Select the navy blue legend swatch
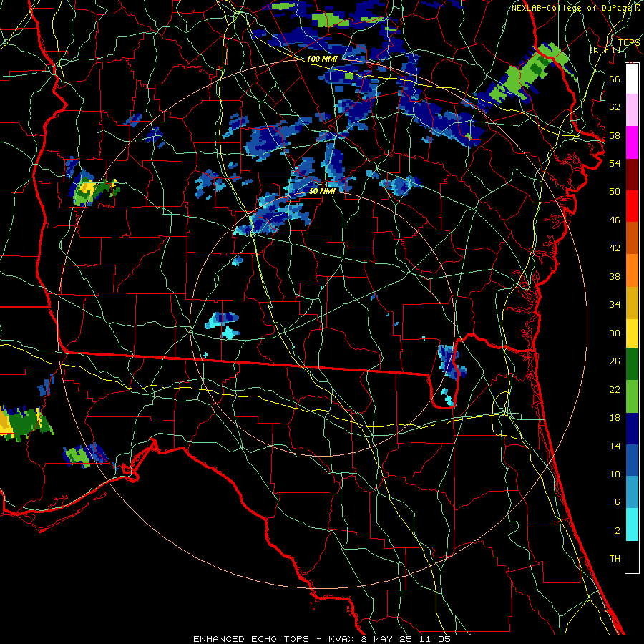 coord(632,429)
